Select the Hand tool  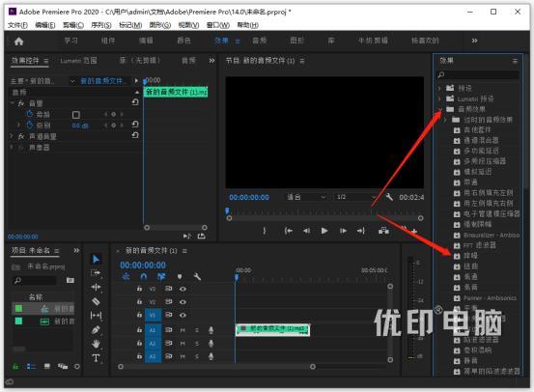pyautogui.click(x=96, y=344)
